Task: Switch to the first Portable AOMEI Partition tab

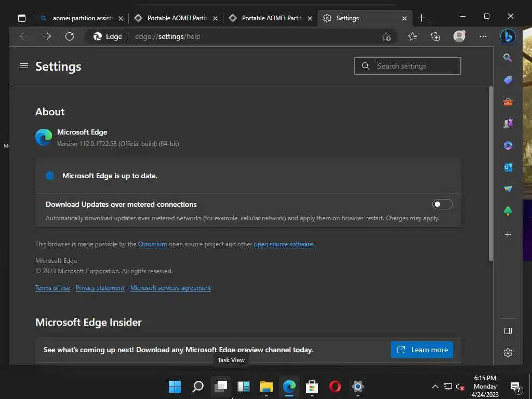Action: click(176, 18)
